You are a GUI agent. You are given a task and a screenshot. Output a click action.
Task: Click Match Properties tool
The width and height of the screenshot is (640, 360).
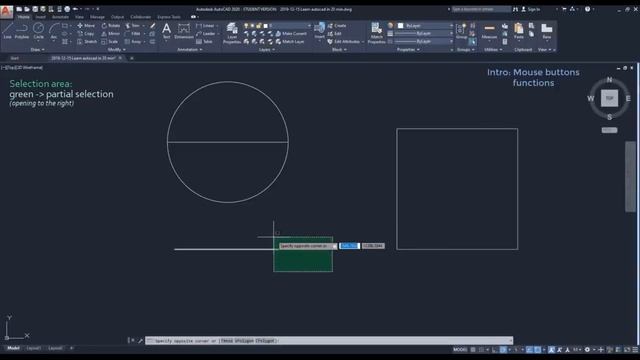[376, 33]
